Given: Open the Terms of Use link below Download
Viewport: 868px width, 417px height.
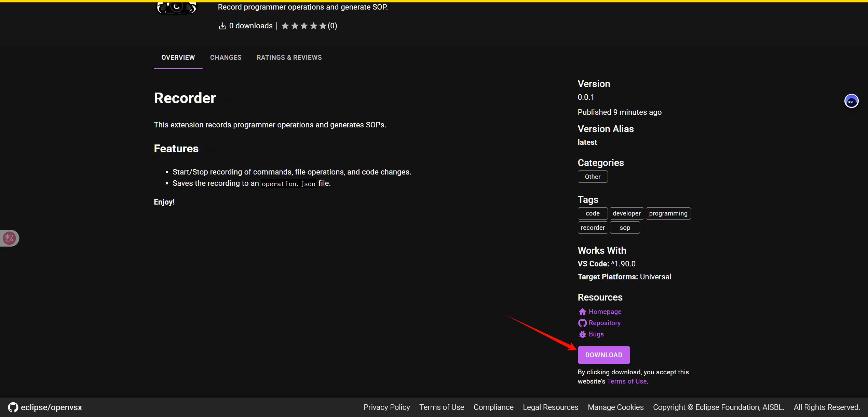Looking at the screenshot, I should pos(627,381).
